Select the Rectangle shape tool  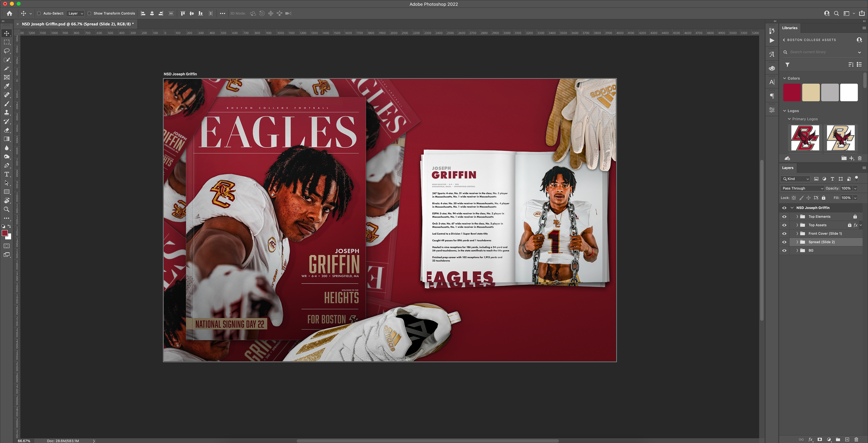pyautogui.click(x=7, y=192)
